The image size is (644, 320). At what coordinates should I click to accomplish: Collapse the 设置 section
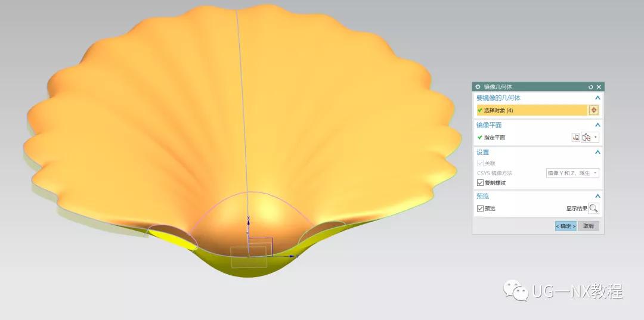(x=597, y=152)
